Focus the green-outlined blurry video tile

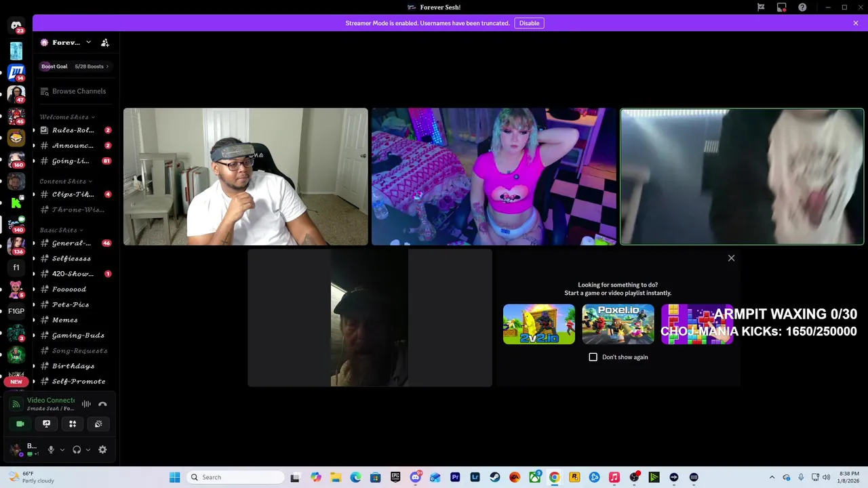742,176
